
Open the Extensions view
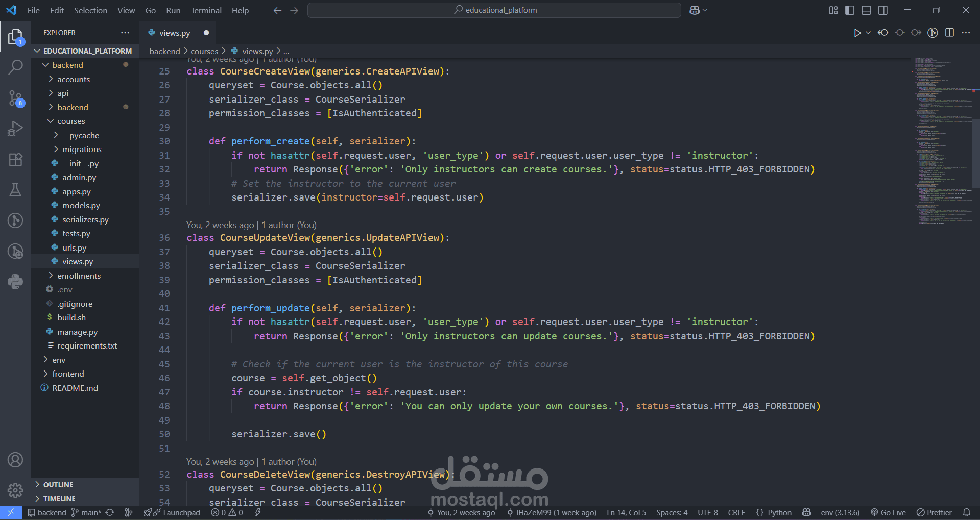15,159
